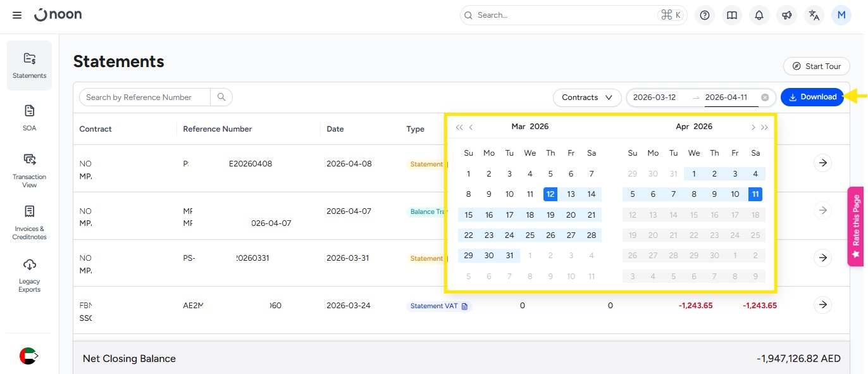Open the user profile avatar M
Image resolution: width=868 pixels, height=374 pixels.
[x=841, y=15]
